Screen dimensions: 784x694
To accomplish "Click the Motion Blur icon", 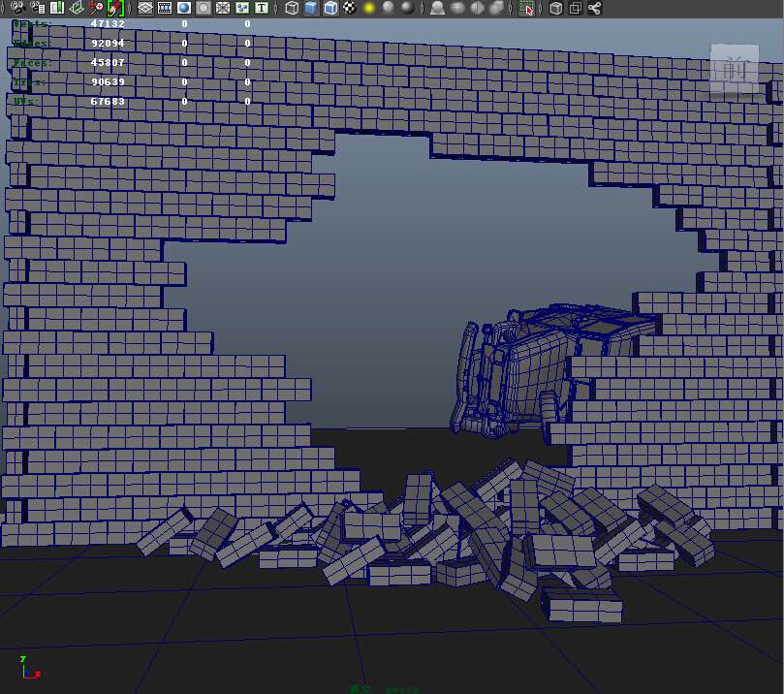I will 457,8.
